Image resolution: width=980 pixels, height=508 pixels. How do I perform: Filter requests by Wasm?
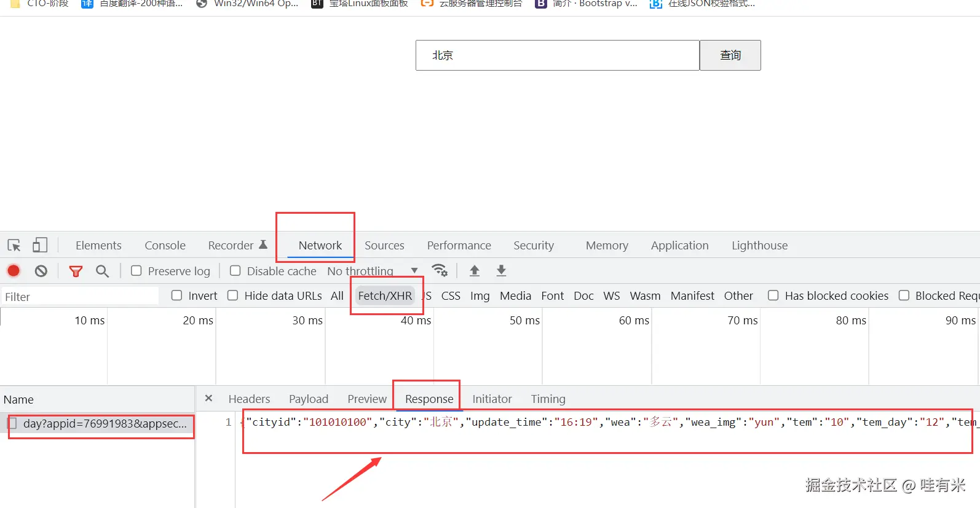[645, 295]
